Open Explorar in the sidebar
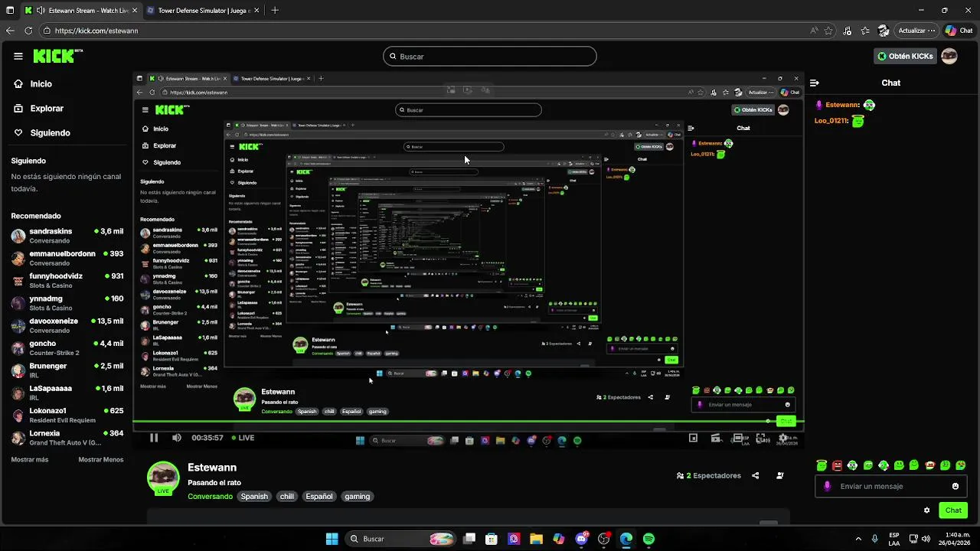This screenshot has height=551, width=980. coord(39,109)
